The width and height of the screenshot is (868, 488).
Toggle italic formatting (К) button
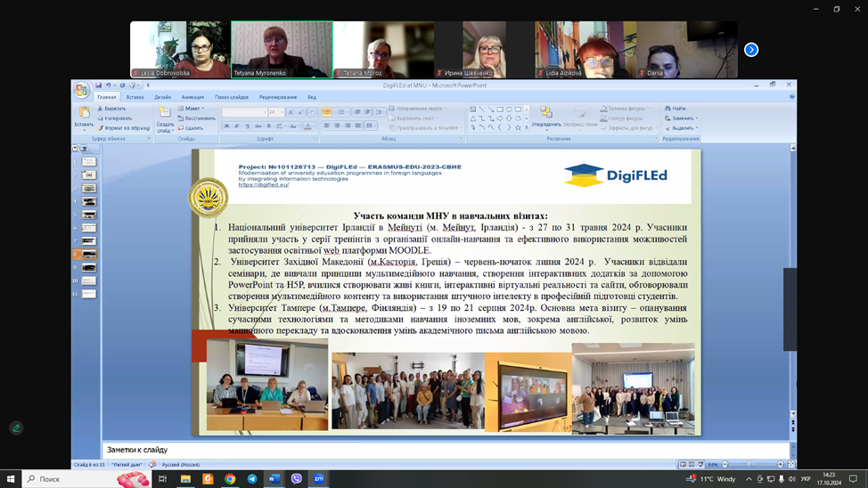(x=237, y=126)
